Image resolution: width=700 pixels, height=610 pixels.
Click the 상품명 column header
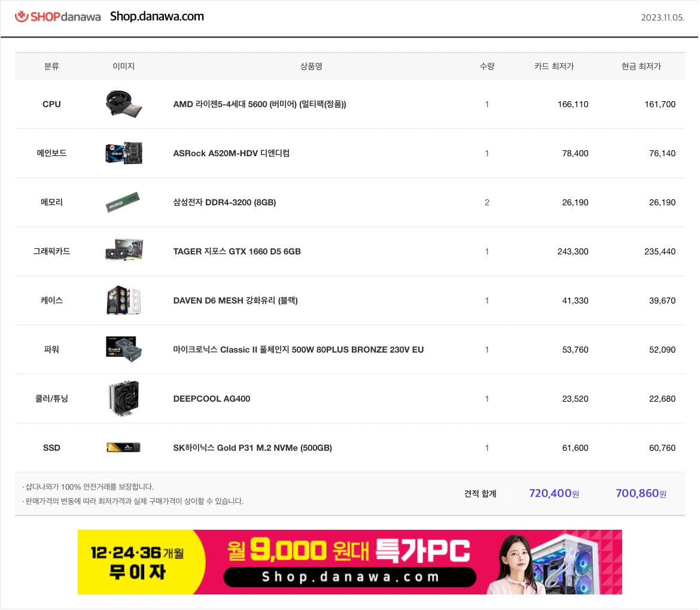(x=311, y=66)
